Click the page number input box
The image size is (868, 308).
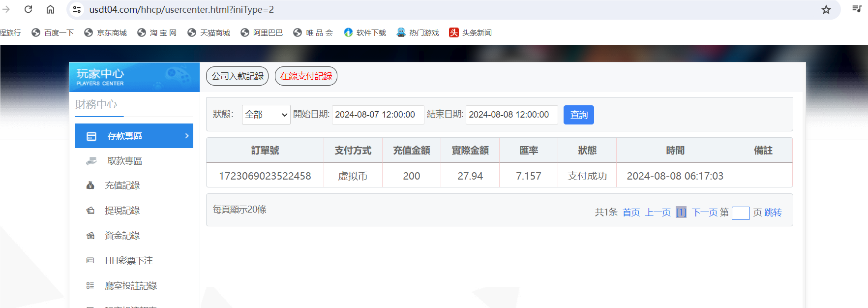[x=740, y=213]
